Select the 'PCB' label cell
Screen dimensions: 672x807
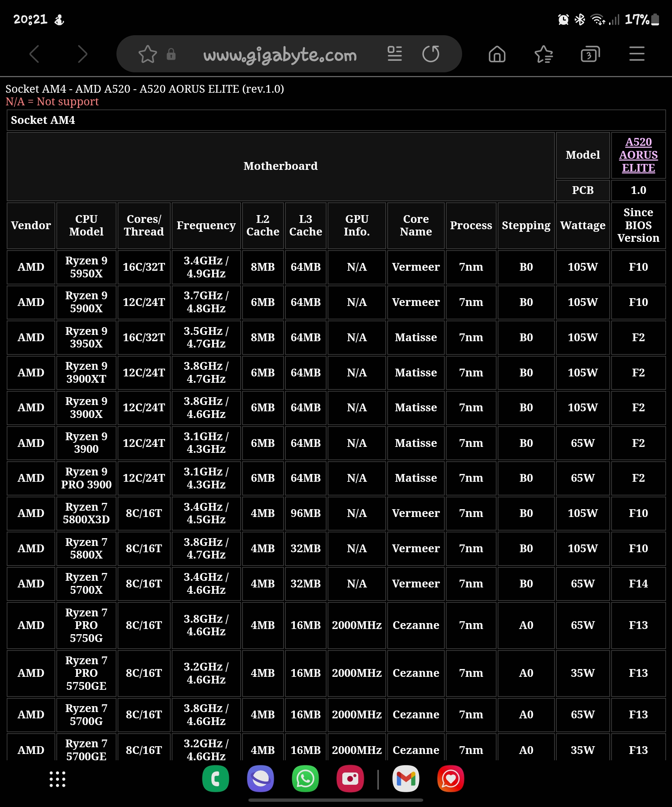click(x=583, y=190)
